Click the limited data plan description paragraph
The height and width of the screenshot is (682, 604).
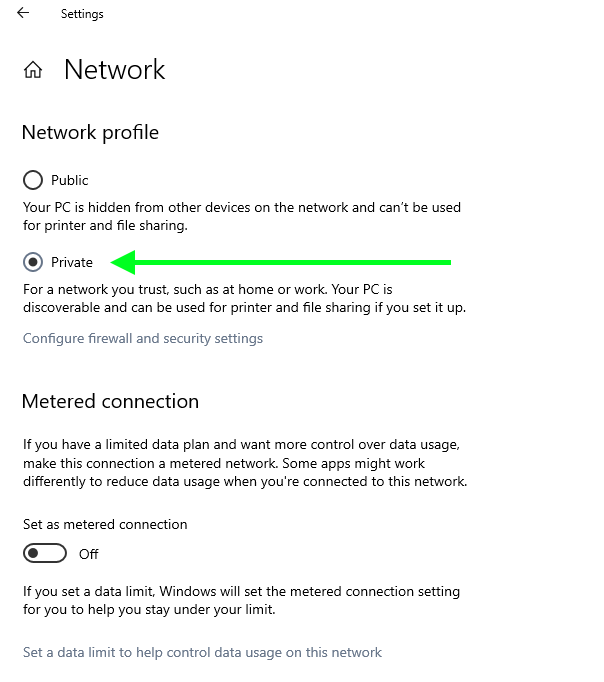coord(244,462)
